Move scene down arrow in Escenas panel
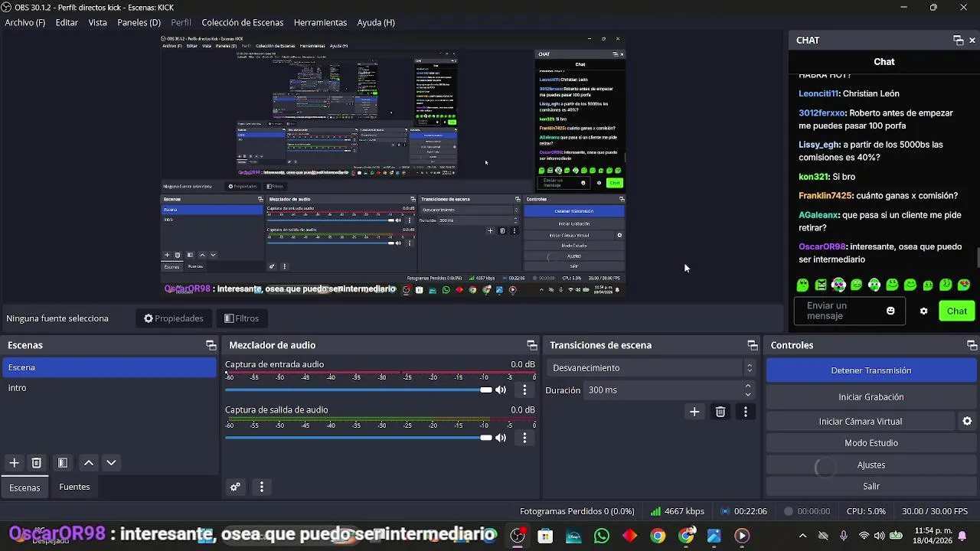This screenshot has width=980, height=551. (x=111, y=463)
